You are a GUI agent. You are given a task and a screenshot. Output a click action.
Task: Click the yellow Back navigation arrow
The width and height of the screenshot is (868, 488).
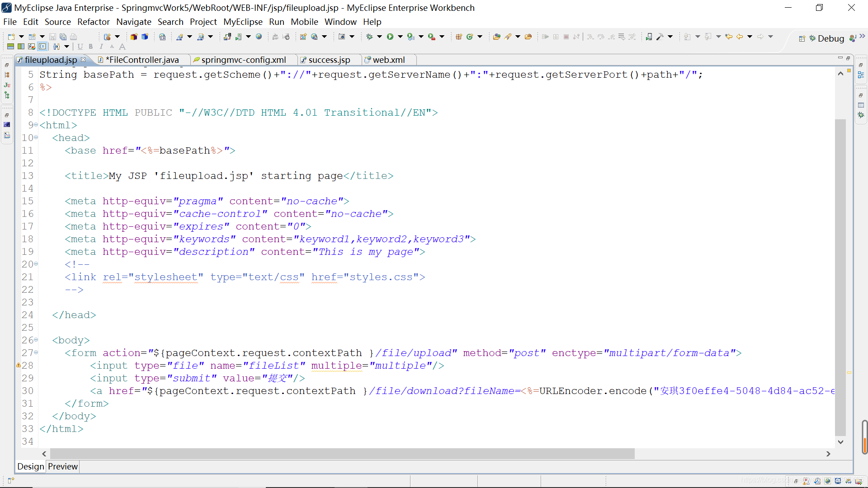coord(740,37)
